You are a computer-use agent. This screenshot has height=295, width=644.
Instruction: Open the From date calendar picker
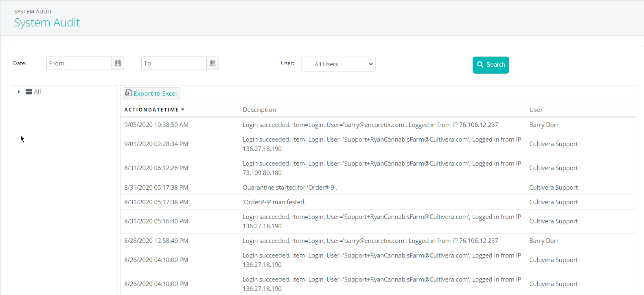coord(118,63)
